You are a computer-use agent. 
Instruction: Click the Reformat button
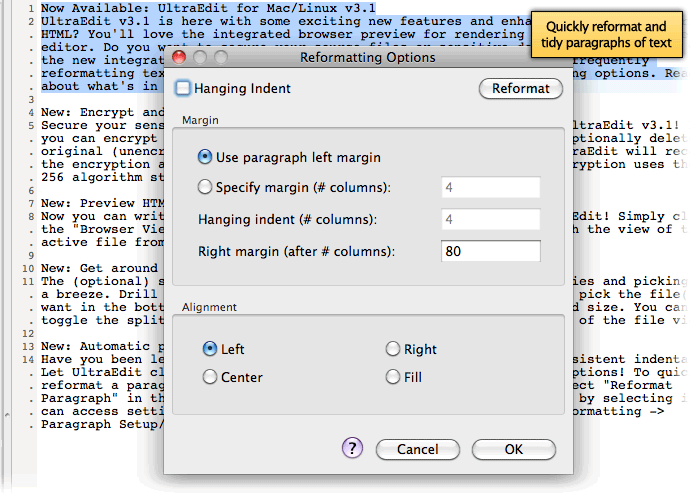point(521,88)
